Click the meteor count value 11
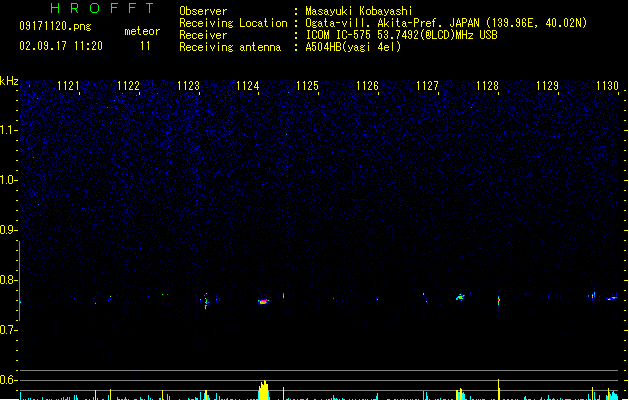The image size is (629, 400). click(x=145, y=46)
